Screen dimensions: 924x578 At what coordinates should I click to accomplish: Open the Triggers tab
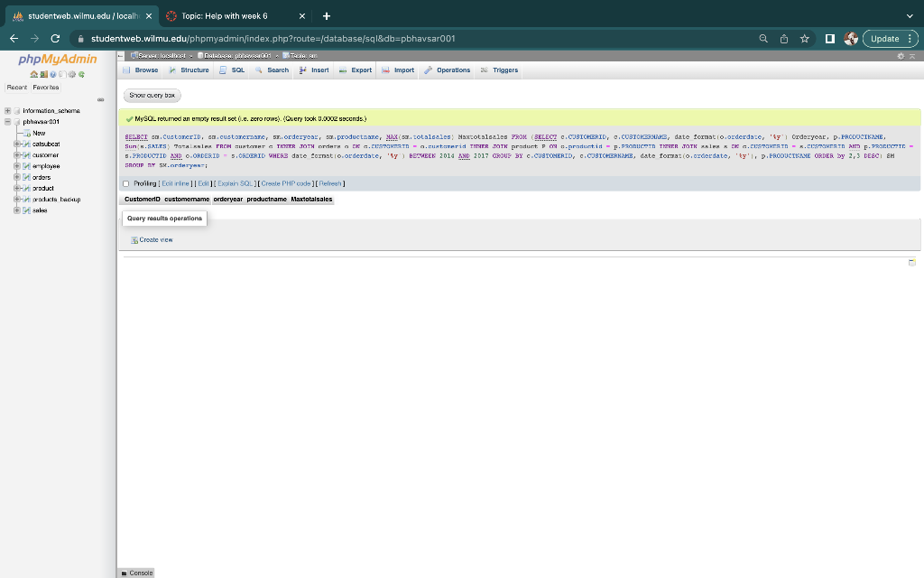(x=499, y=70)
